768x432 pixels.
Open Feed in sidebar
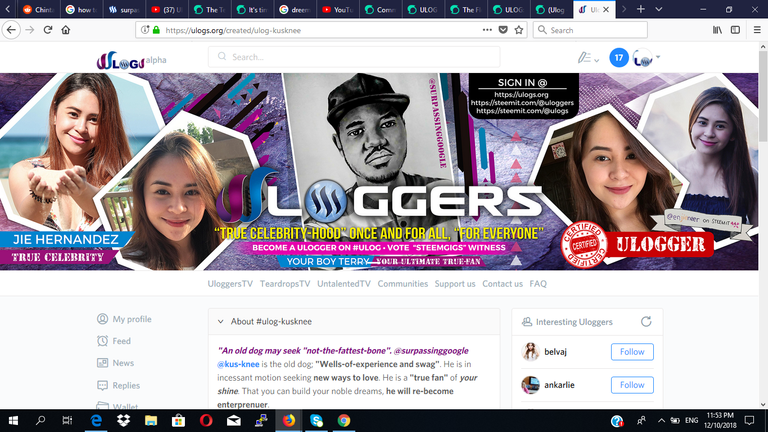coord(114,341)
